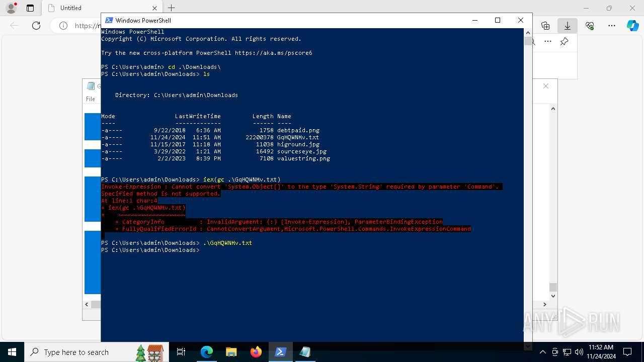Screen dimensions: 644x362
Task: Open volume control tray icon
Action: tap(579, 352)
